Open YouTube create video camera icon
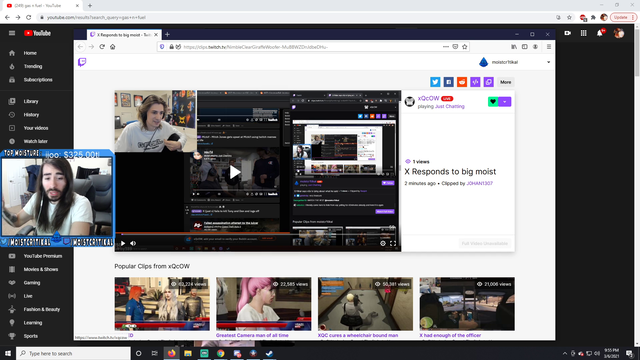Viewport: 640px width, 360px height. [567, 33]
